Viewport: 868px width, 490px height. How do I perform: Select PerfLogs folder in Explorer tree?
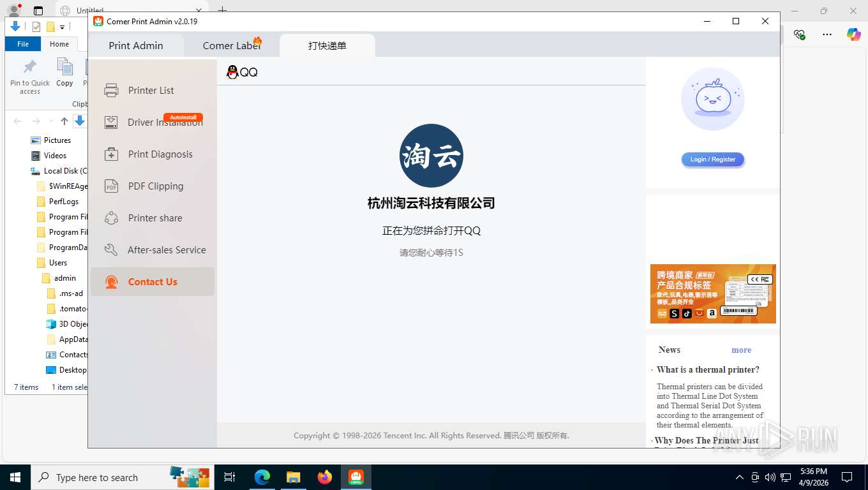(63, 202)
